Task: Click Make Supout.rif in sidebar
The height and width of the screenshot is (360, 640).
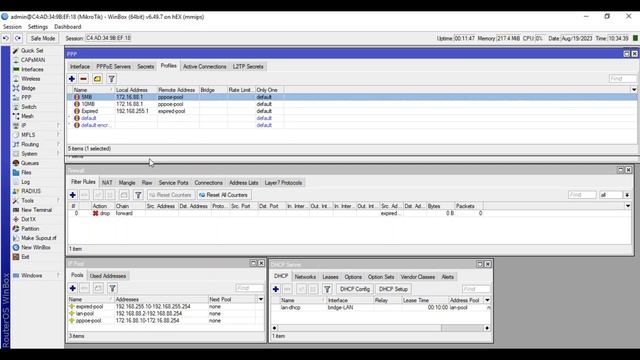Action: (38, 238)
